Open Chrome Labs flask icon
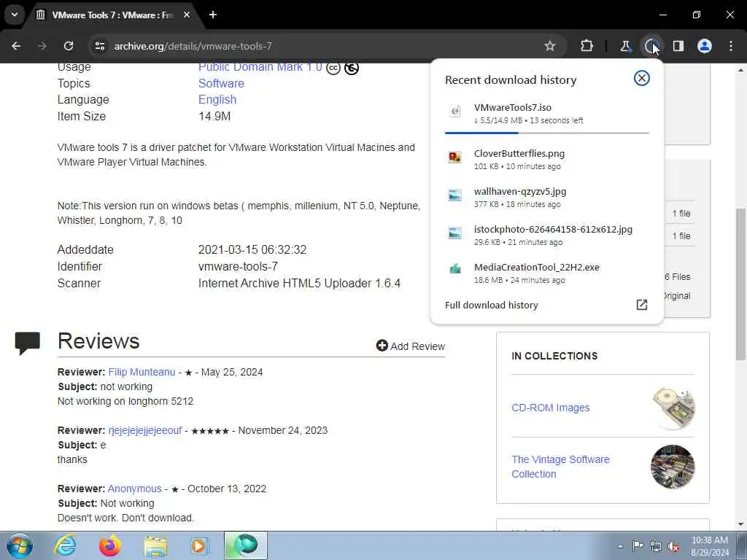 click(x=625, y=46)
